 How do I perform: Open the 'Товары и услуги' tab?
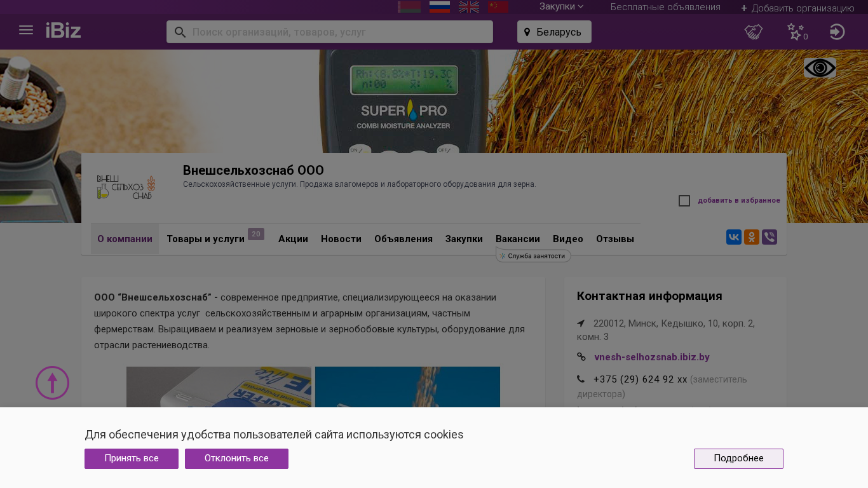click(x=206, y=239)
